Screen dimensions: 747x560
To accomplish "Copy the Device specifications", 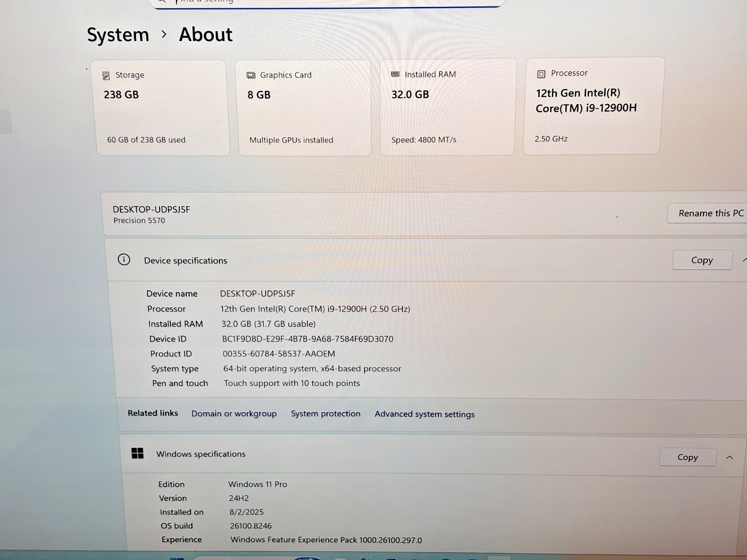I will pos(702,260).
